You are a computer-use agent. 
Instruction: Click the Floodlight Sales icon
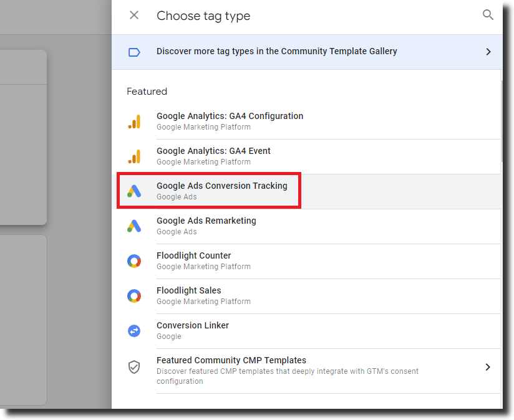click(134, 295)
